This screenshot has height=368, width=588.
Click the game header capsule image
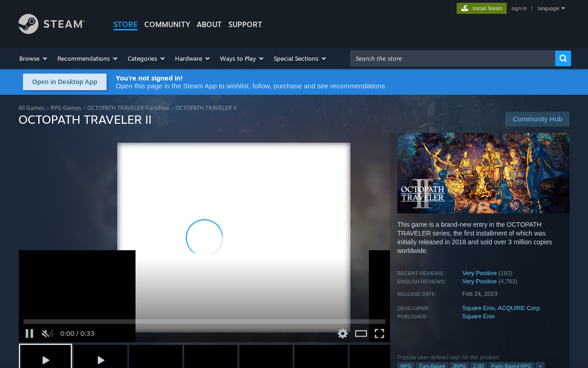pos(483,173)
